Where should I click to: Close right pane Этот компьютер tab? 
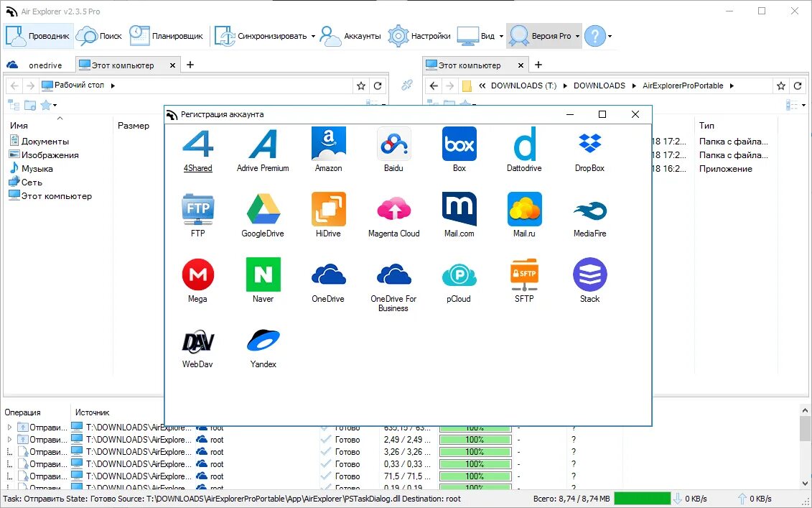pyautogui.click(x=521, y=65)
